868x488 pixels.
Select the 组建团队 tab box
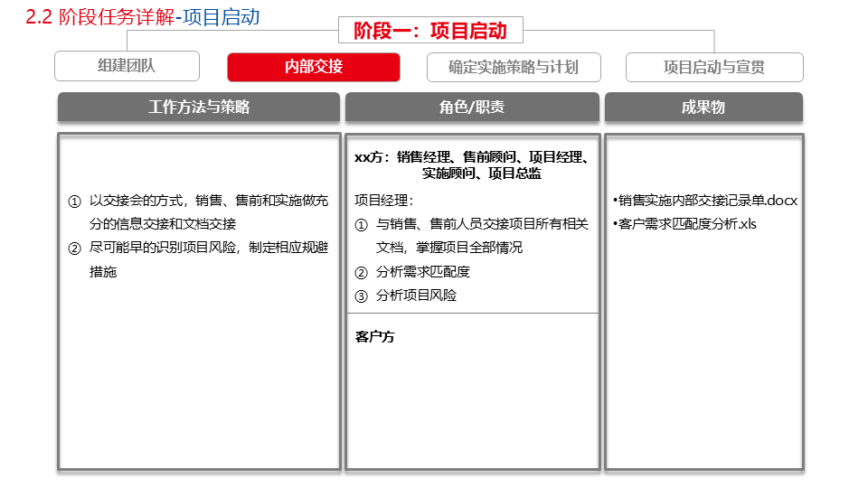[127, 66]
